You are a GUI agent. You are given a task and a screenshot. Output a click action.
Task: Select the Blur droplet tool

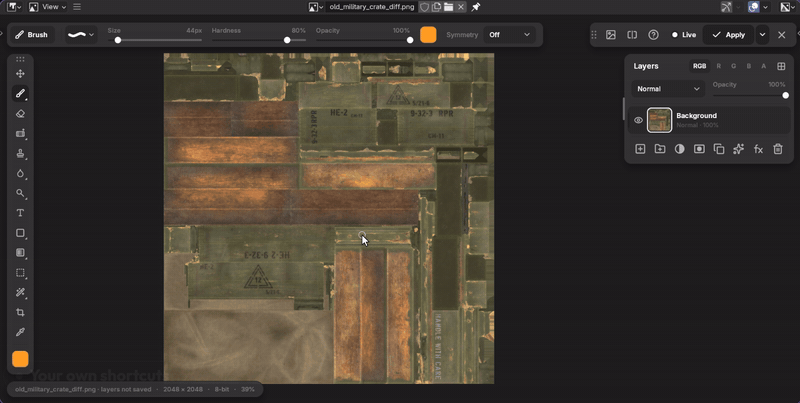[x=20, y=173]
